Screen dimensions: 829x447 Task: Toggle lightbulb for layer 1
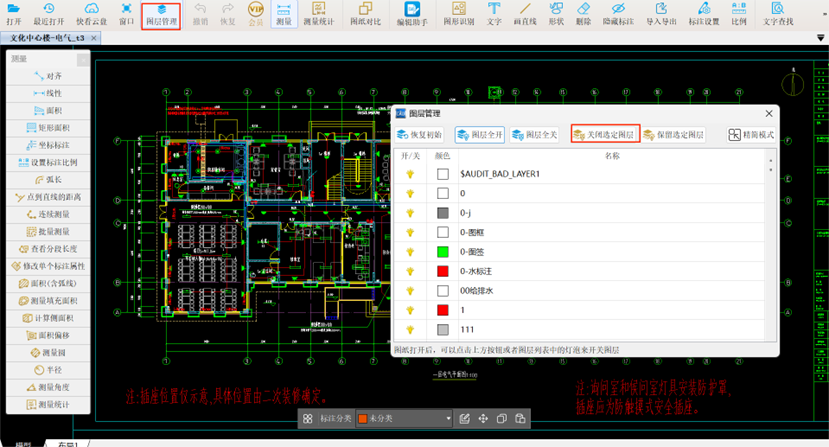pos(410,310)
